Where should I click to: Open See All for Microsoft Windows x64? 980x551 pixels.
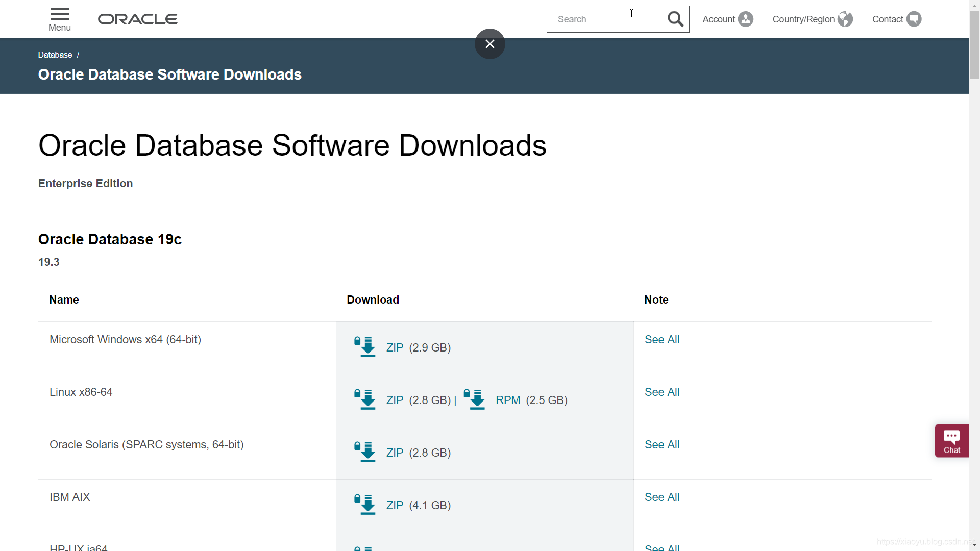click(x=662, y=340)
